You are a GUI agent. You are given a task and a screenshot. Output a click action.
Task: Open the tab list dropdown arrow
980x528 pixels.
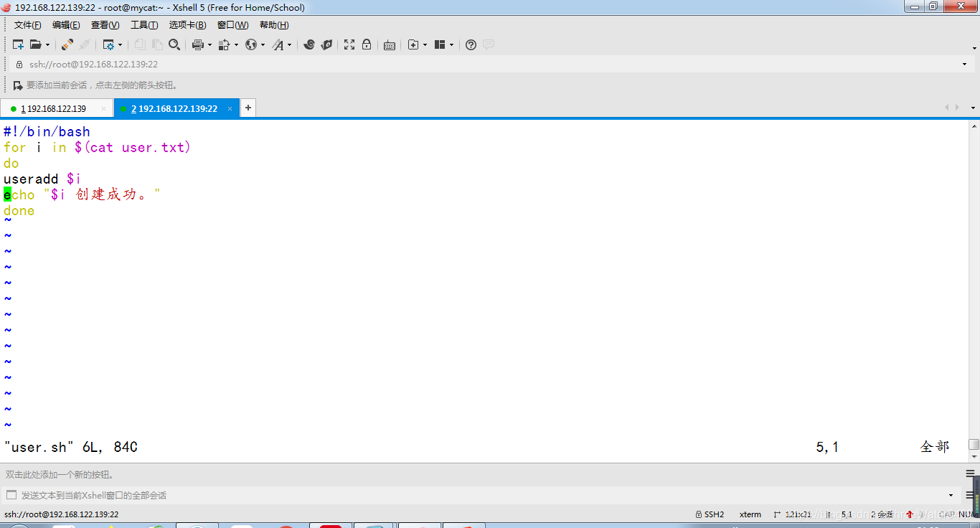coord(974,108)
